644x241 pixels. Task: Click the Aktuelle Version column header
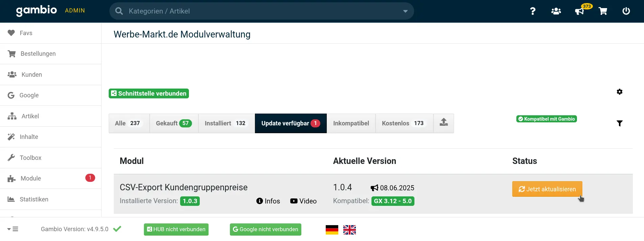click(x=365, y=161)
